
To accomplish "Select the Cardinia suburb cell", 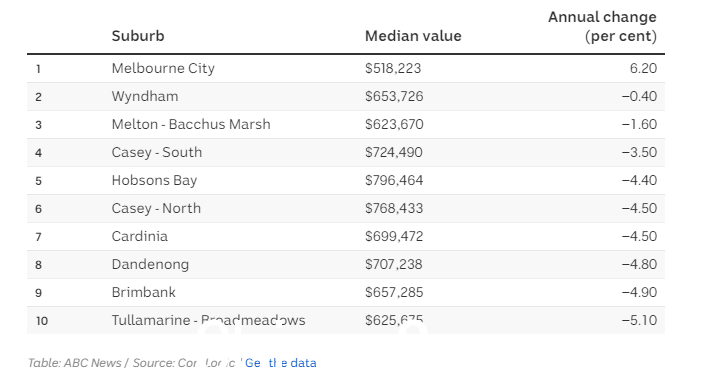I will [x=139, y=236].
